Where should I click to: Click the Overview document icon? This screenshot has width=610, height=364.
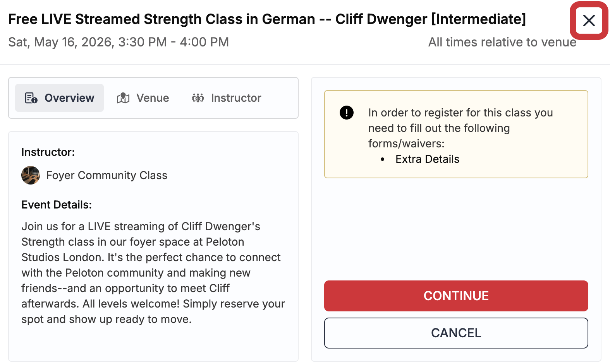pos(31,98)
